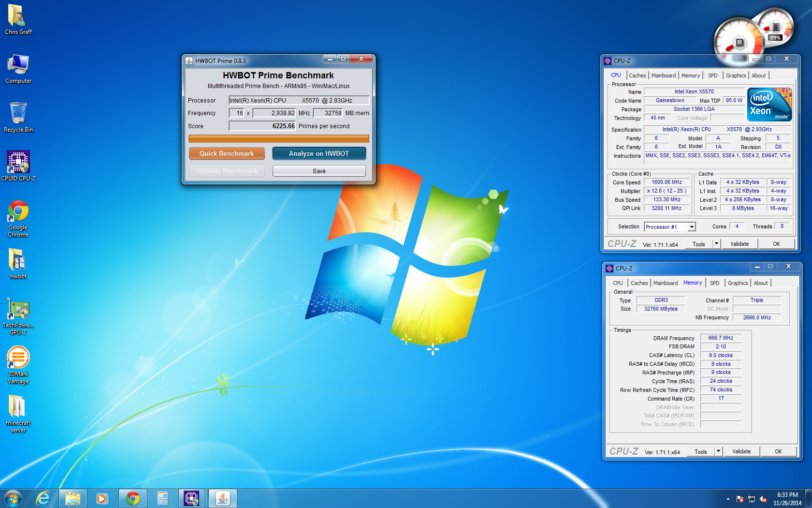Open the clock showing 6:33 PM

(x=787, y=499)
